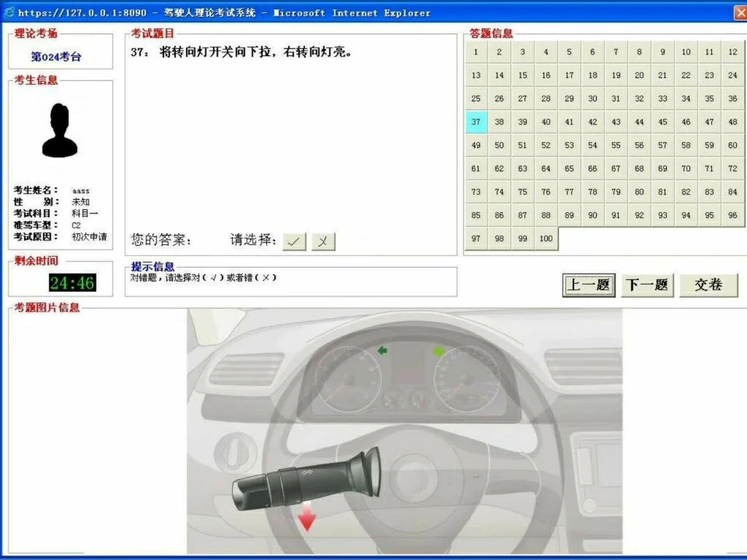Open question 85 from the grid
The height and width of the screenshot is (560, 747).
[x=475, y=215]
